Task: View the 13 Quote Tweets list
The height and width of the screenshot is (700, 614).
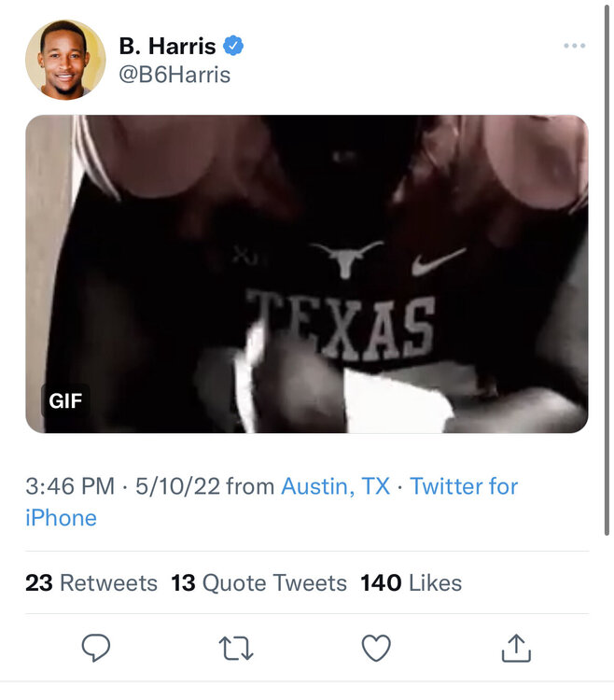Action: point(258,583)
